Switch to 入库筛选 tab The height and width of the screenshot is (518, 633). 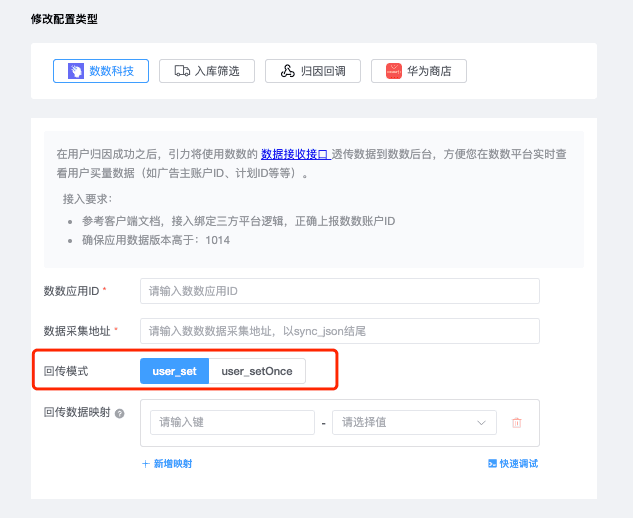coord(207,71)
